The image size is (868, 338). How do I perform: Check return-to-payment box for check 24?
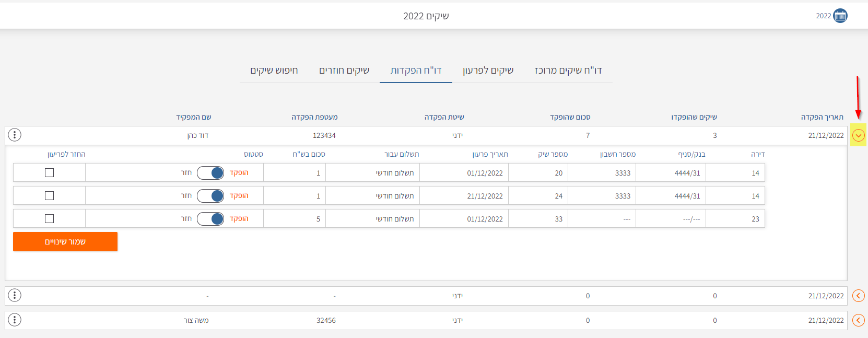(x=50, y=196)
